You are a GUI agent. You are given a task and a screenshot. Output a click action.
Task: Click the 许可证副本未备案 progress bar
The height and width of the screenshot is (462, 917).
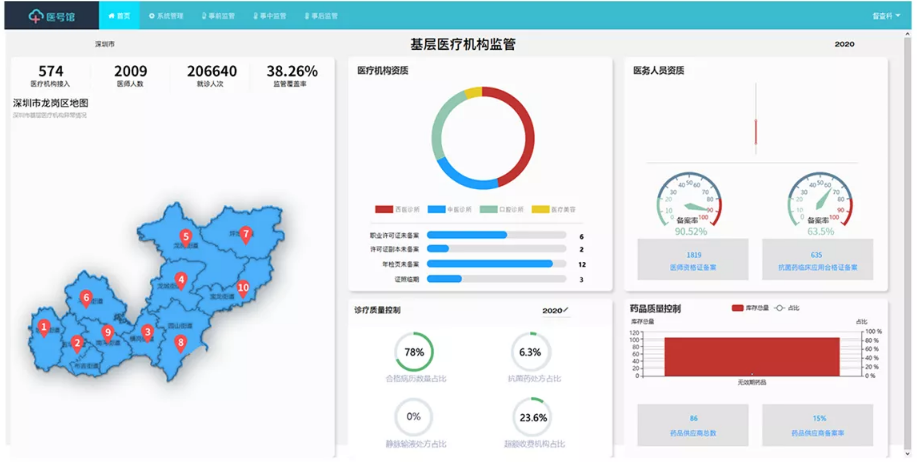pyautogui.click(x=497, y=249)
